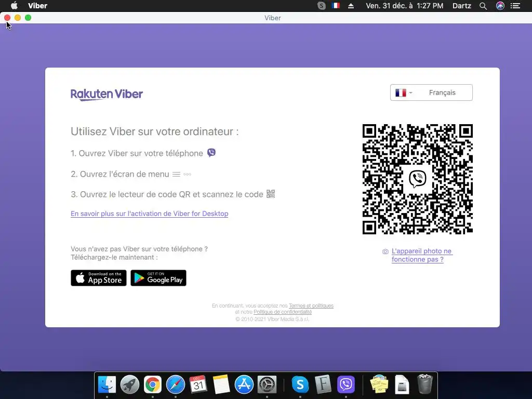Image resolution: width=532 pixels, height=399 pixels.
Task: Click the camera icon beside L'appareil photo
Action: pos(385,251)
